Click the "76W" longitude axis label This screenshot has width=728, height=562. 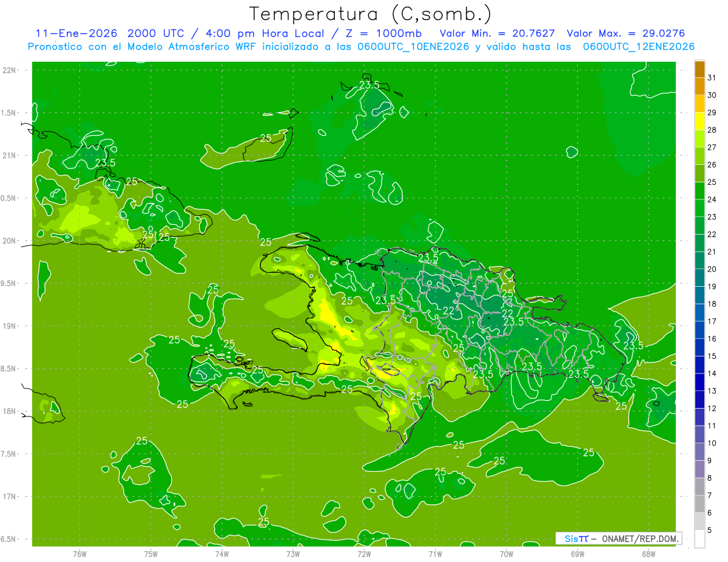pos(80,554)
